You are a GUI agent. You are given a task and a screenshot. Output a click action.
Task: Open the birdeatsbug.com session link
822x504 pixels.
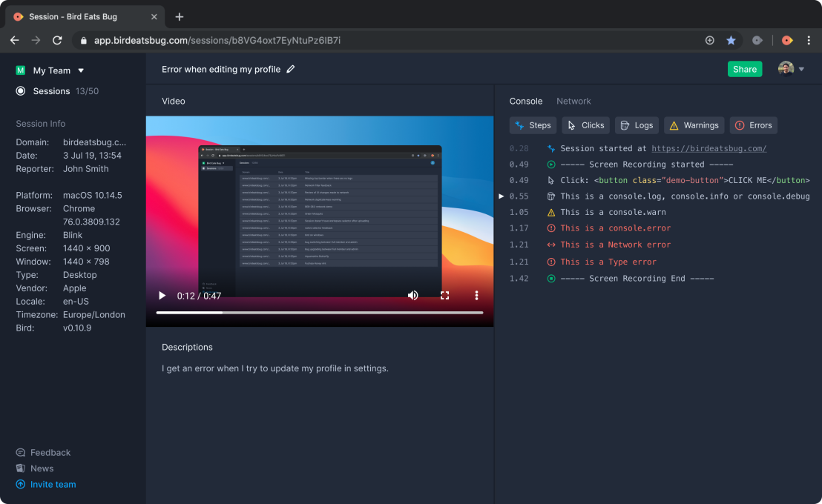tap(708, 148)
